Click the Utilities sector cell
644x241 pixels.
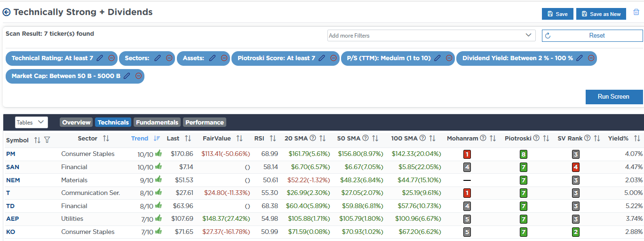(x=72, y=218)
